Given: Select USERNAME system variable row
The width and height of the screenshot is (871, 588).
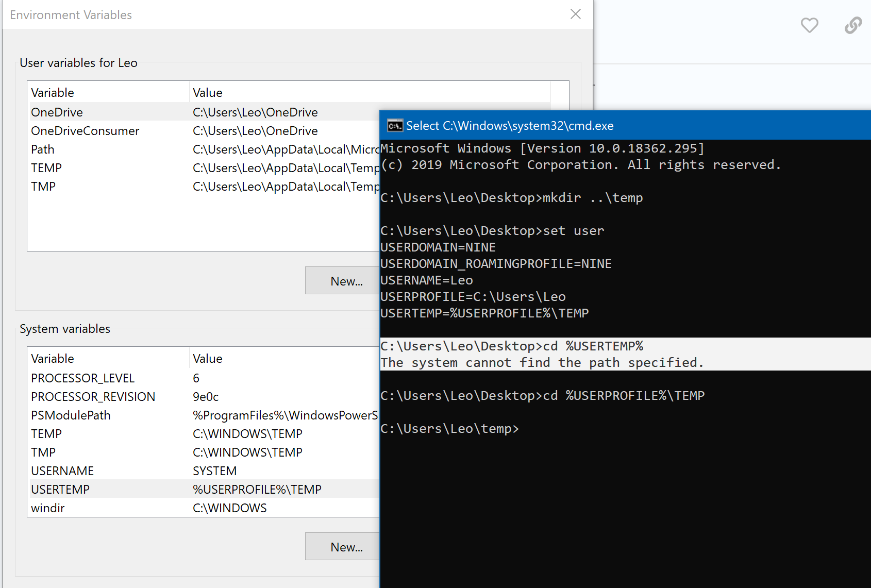Looking at the screenshot, I should click(x=204, y=471).
